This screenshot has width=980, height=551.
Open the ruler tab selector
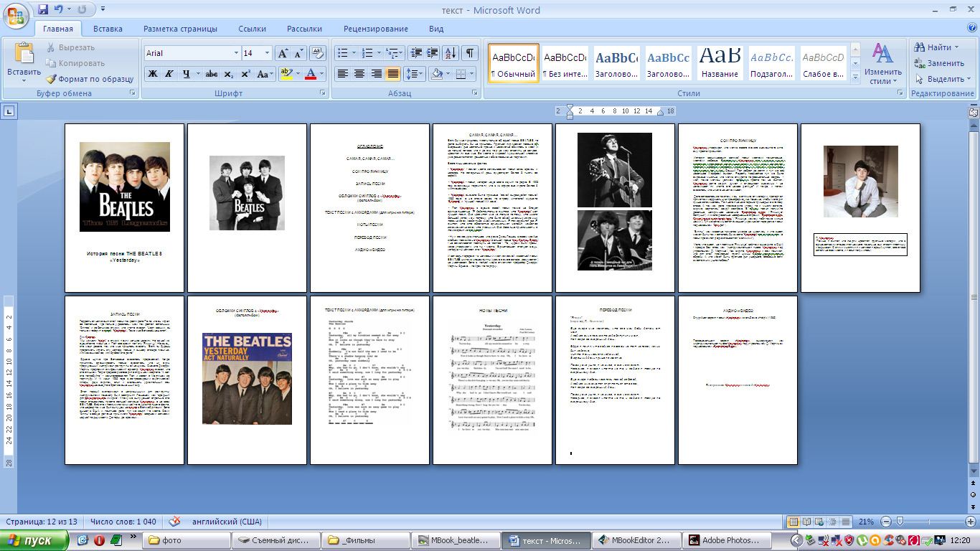point(8,111)
